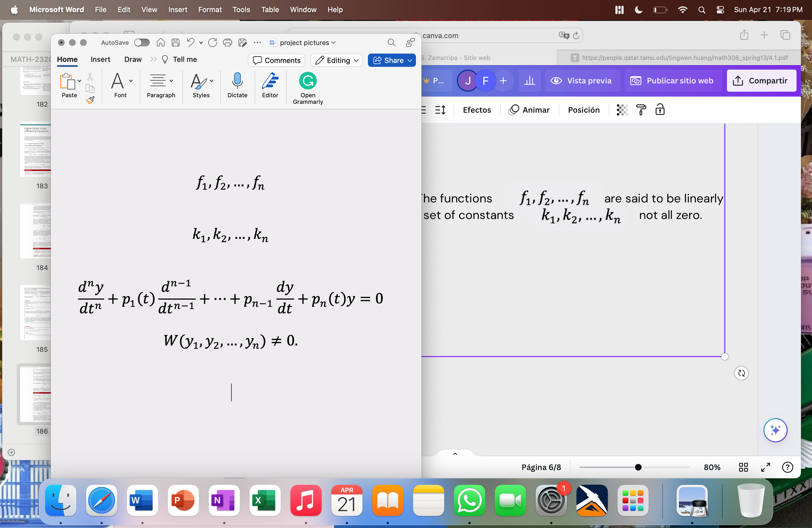Expand the Share button dropdown arrow

point(410,60)
